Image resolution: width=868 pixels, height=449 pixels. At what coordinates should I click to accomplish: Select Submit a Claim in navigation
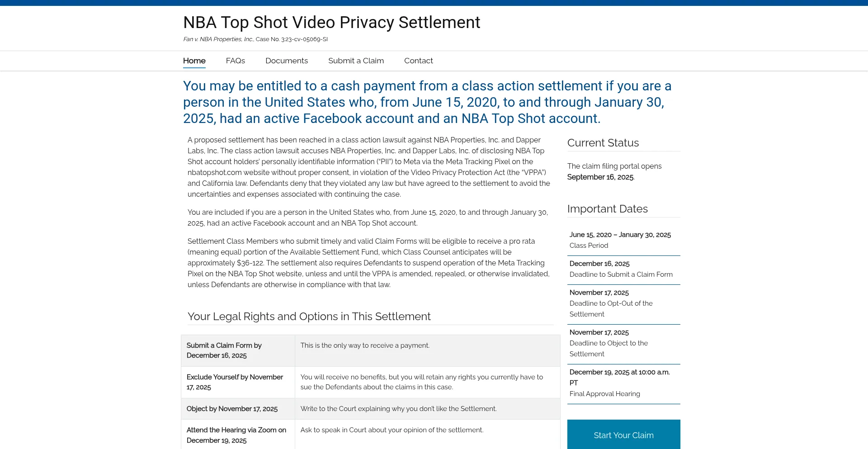point(356,61)
